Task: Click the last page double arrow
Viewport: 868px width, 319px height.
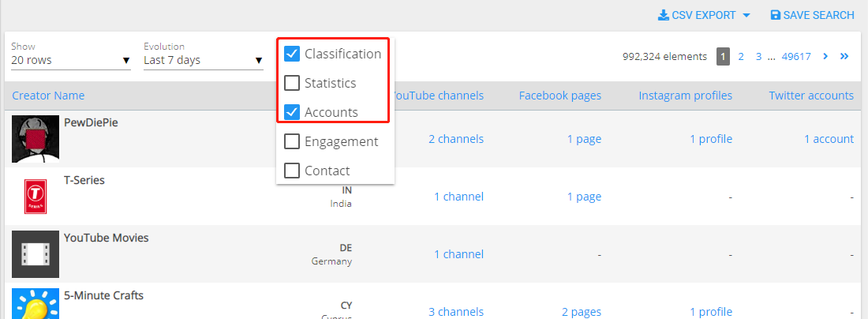Action: 844,57
